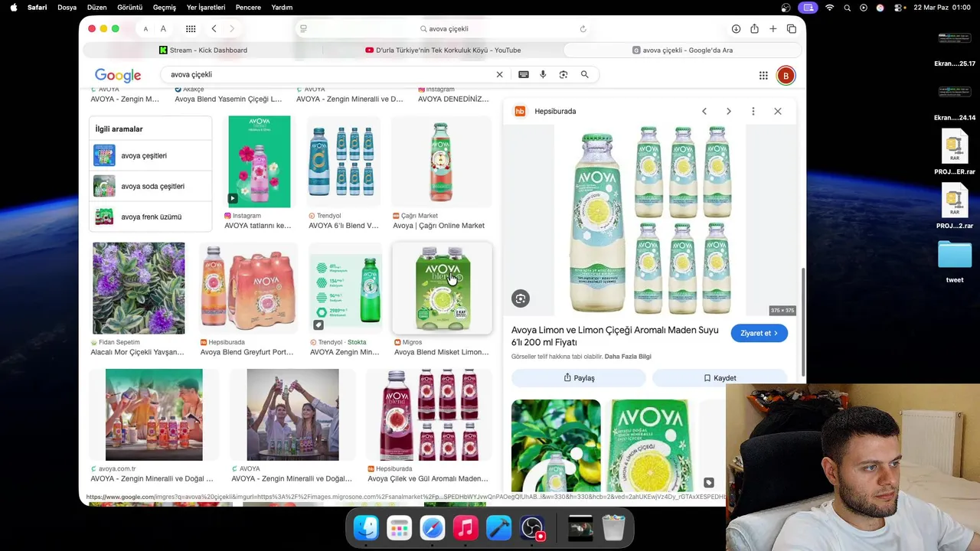Click Ziyaret et button
980x551 pixels.
(759, 333)
